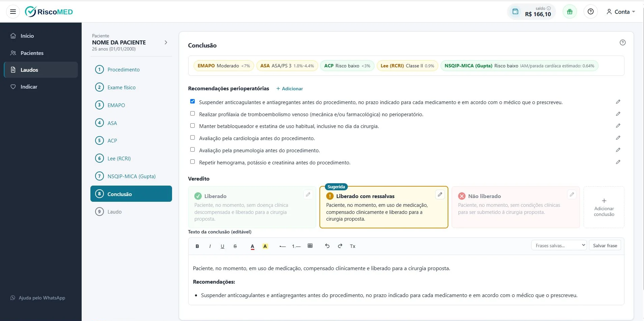This screenshot has width=644, height=321.
Task: Select the Não liberado verdict card
Action: [515, 207]
